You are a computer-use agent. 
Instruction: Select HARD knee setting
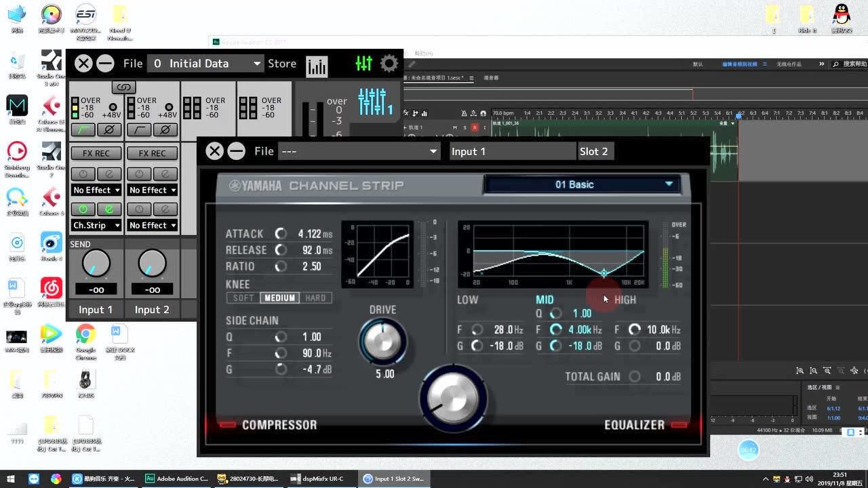(315, 298)
